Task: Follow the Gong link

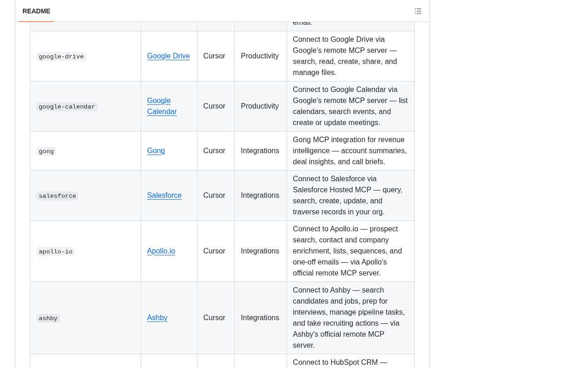Action: point(156,151)
